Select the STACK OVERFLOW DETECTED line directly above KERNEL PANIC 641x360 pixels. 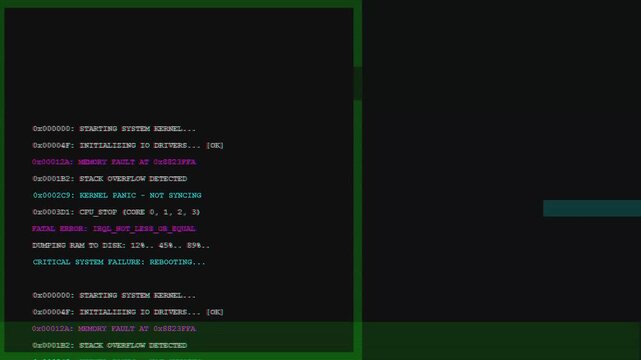pos(110,179)
